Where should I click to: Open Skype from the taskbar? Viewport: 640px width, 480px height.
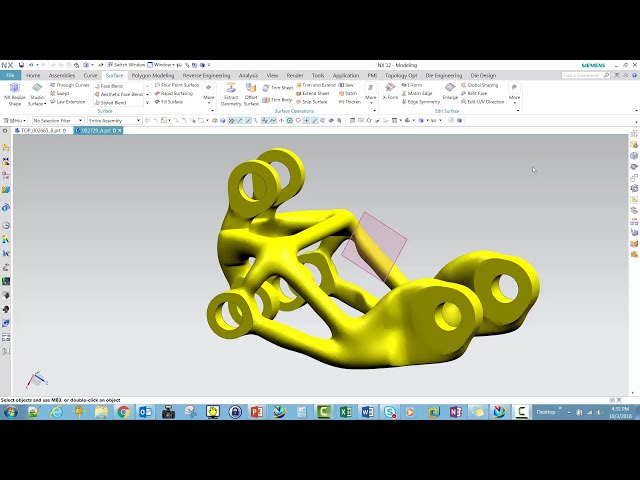pyautogui.click(x=390, y=412)
